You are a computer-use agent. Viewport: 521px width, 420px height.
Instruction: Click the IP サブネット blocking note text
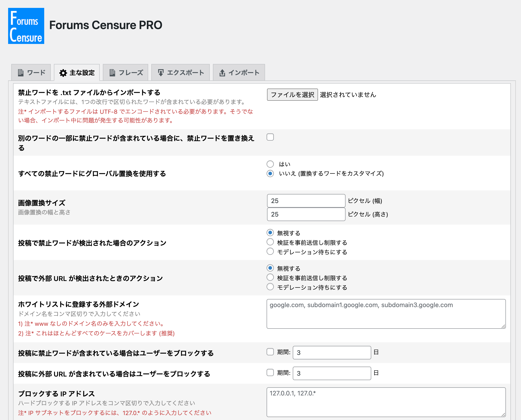tap(115, 413)
